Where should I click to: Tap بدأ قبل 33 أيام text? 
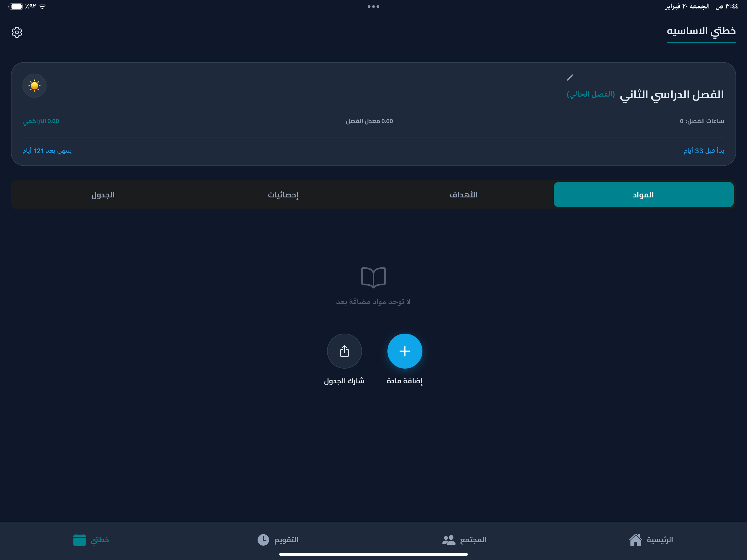pyautogui.click(x=704, y=151)
